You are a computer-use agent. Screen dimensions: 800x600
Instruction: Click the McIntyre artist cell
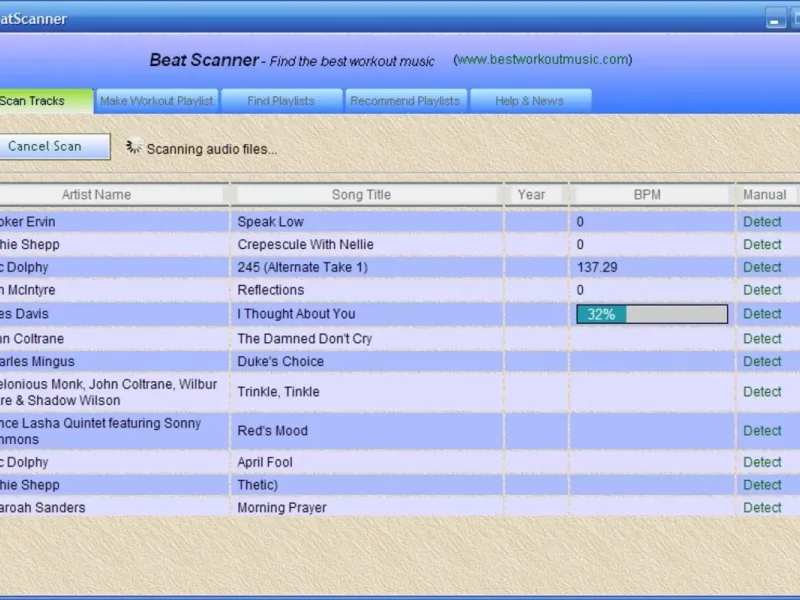(x=114, y=290)
